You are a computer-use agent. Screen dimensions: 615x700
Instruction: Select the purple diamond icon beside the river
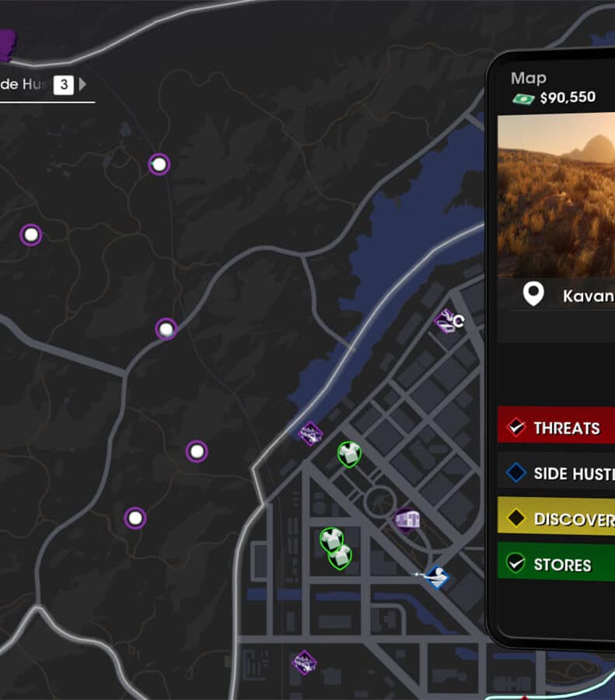tap(310, 433)
